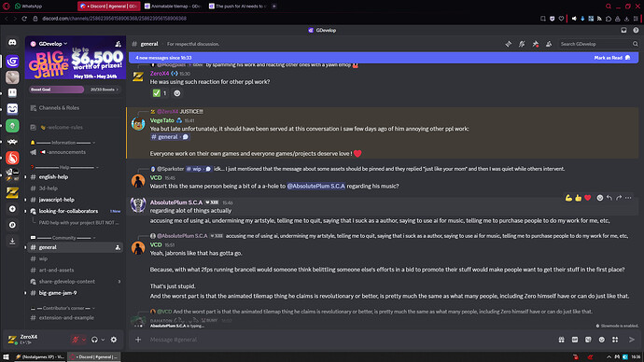Open emoji picker in message bar
This screenshot has height=362, width=644.
pyautogui.click(x=602, y=340)
